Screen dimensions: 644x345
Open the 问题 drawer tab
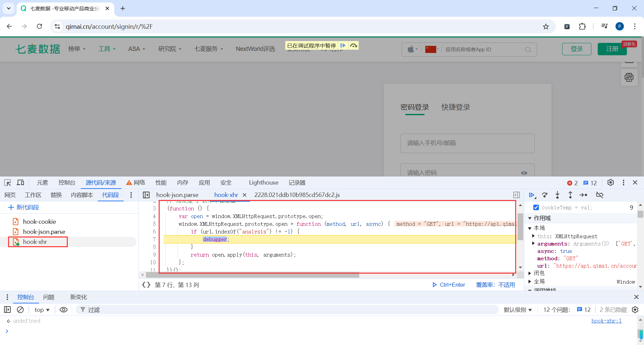pyautogui.click(x=49, y=297)
